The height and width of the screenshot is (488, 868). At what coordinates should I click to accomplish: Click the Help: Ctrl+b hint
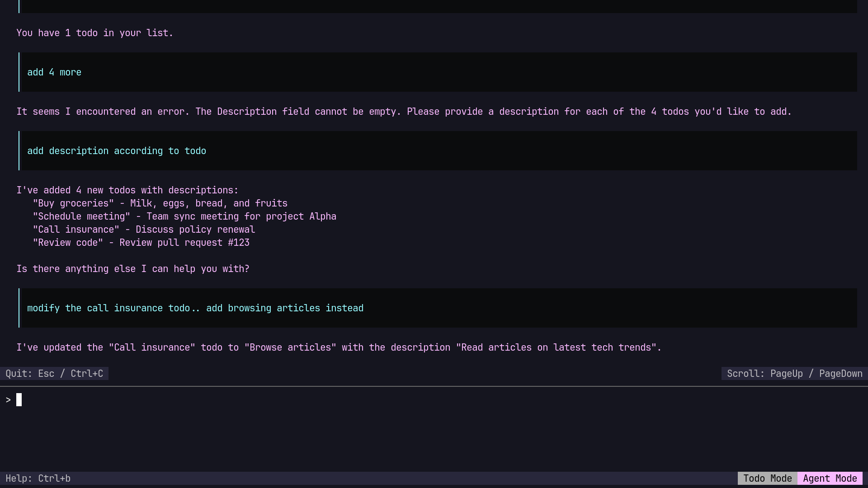(x=38, y=478)
